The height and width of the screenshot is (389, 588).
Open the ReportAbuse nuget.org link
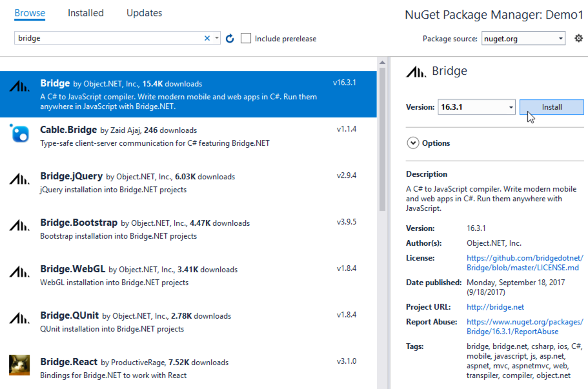(525, 326)
